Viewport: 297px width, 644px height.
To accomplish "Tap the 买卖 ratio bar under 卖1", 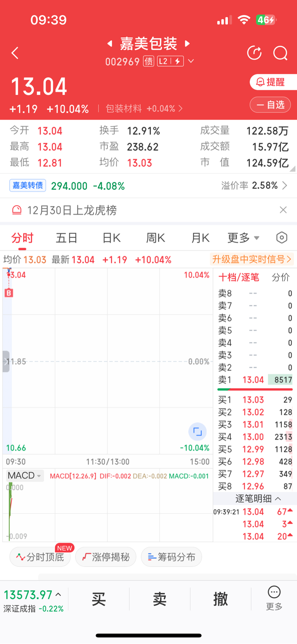I will point(255,389).
